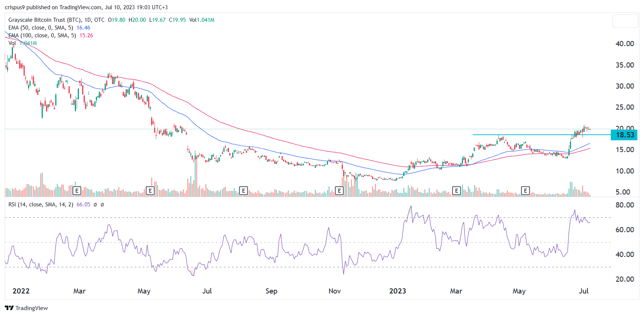The image size is (644, 316).
Task: Click the 10.00 price scale label
Action: coord(625,171)
